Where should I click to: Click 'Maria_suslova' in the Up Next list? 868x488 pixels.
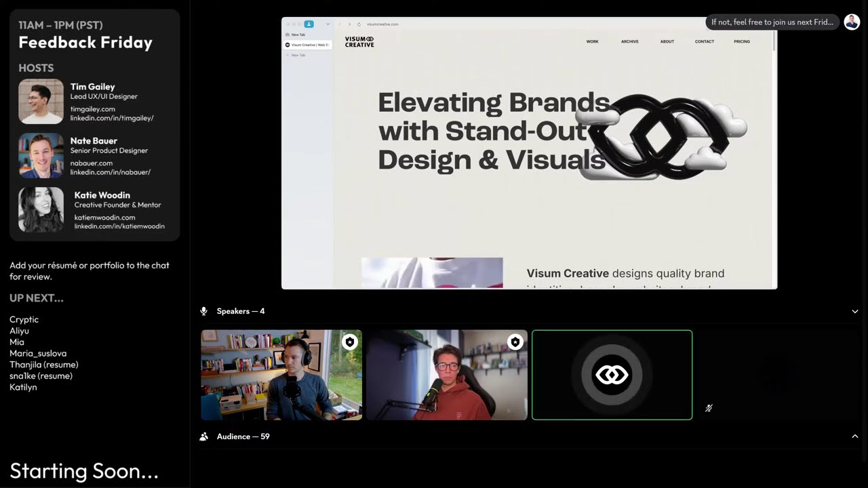[x=38, y=354]
